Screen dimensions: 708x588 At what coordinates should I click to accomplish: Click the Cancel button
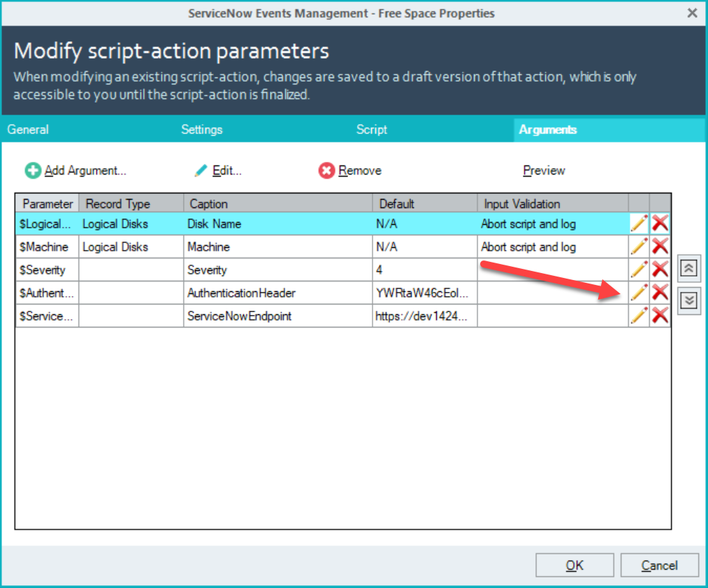pyautogui.click(x=659, y=565)
